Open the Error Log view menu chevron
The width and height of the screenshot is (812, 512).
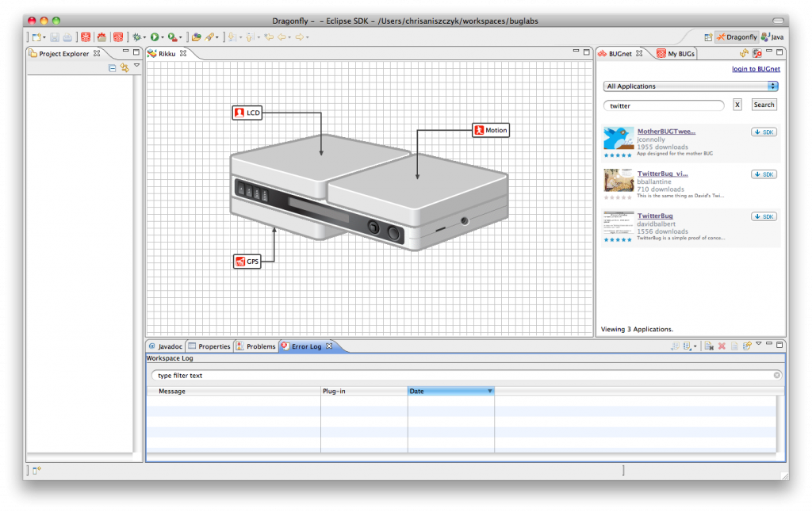click(x=758, y=344)
